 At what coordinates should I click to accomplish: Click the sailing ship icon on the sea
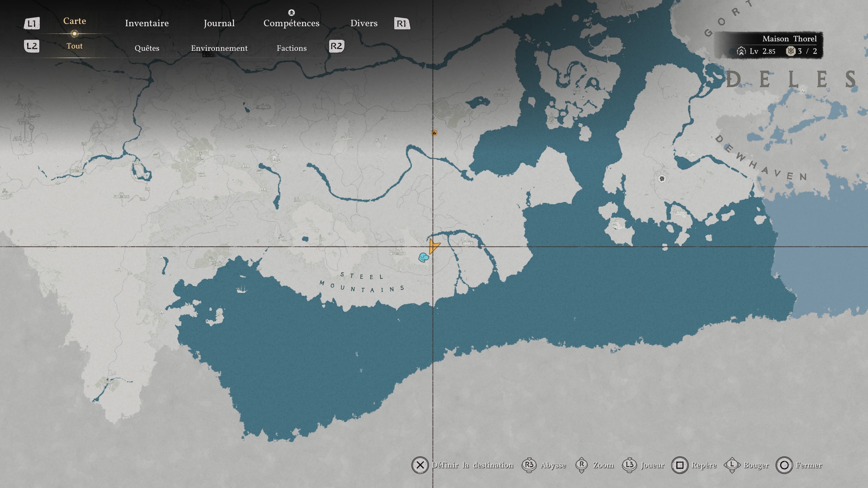click(241, 289)
